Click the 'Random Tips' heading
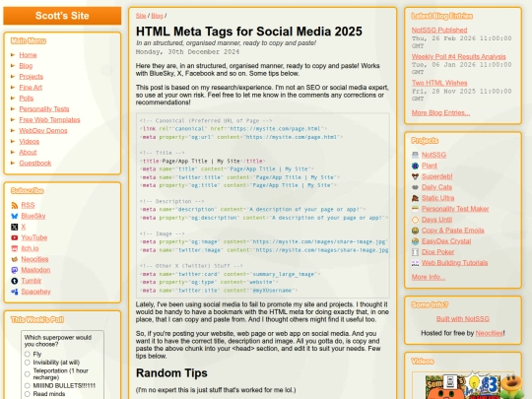This screenshot has height=399, width=532. pos(171,373)
